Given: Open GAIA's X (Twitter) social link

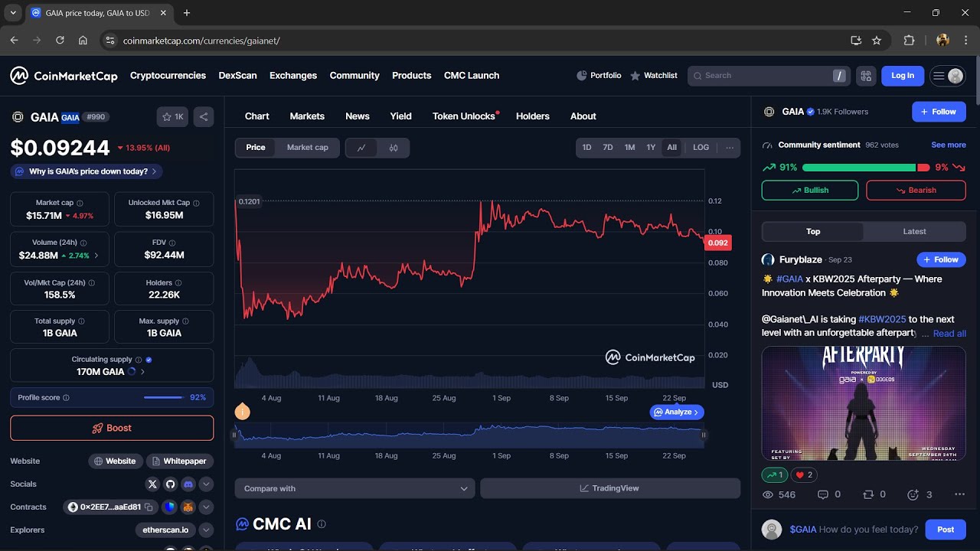Looking at the screenshot, I should tap(152, 484).
